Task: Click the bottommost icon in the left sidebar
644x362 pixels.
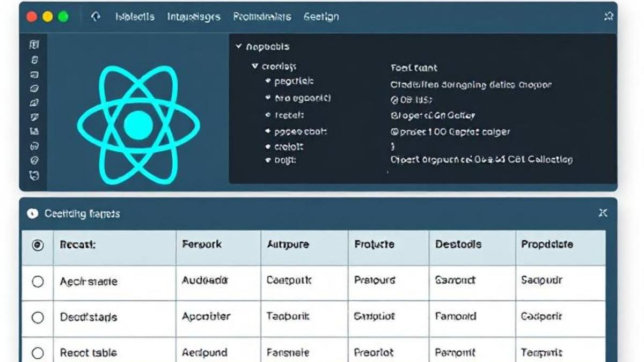Action: [34, 175]
